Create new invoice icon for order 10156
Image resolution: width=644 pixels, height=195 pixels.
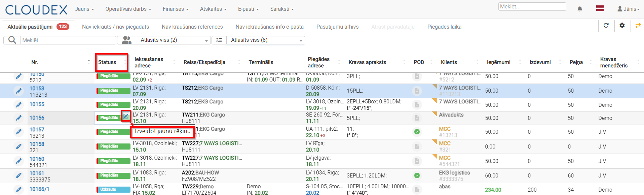(125, 117)
